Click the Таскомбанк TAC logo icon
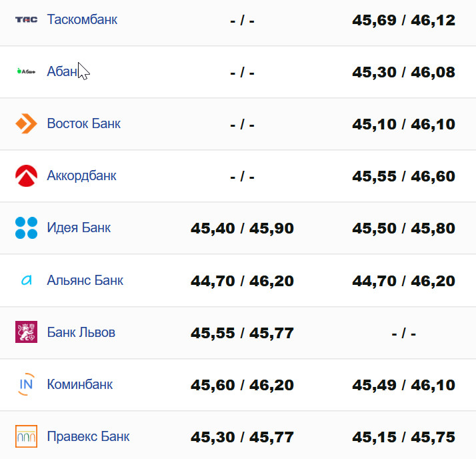Viewport: 476px width, 459px height. [x=27, y=19]
